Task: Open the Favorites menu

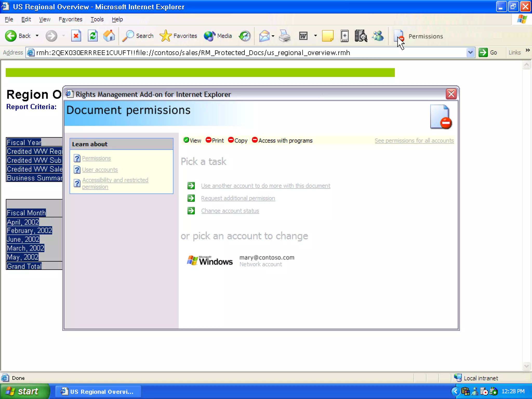Action: [x=70, y=19]
